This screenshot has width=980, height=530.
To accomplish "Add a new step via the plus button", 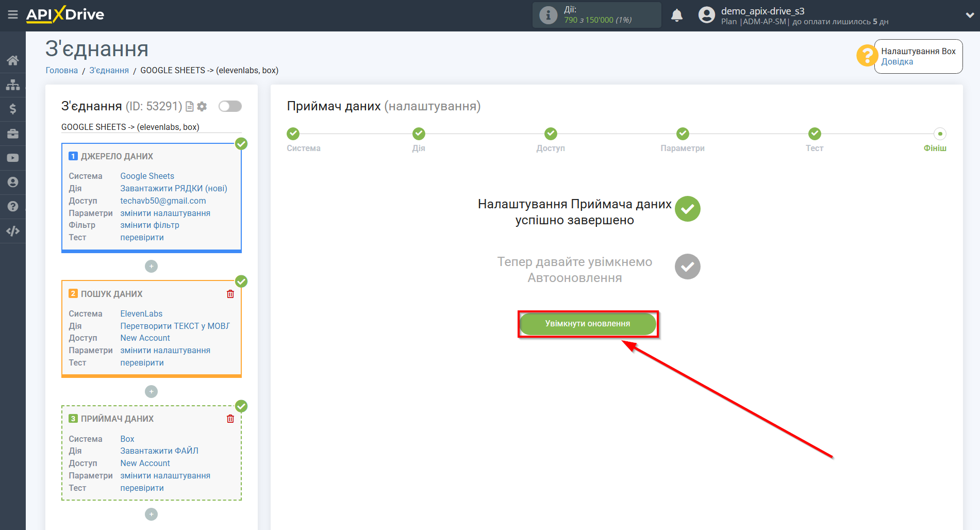I will point(151,266).
